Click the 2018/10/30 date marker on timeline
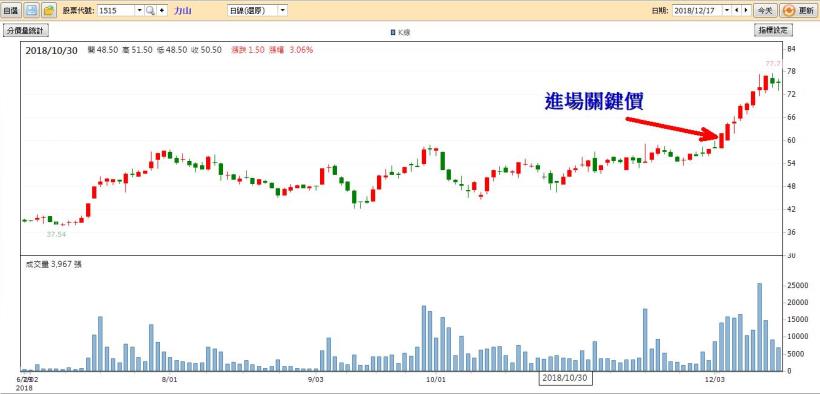The height and width of the screenshot is (394, 820). pos(566,377)
